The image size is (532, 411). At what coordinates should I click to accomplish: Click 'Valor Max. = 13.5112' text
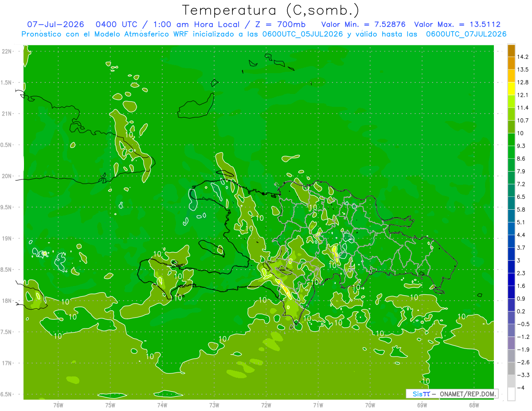[x=457, y=24]
